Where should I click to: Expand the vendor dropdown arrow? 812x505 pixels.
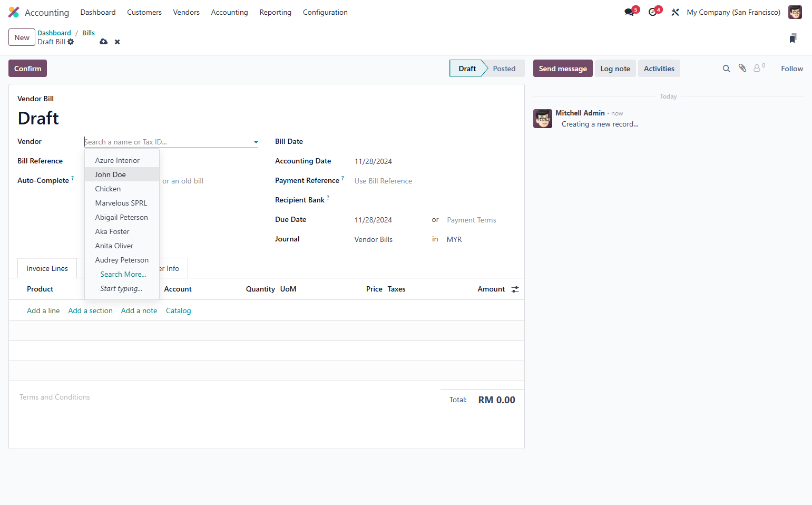(x=256, y=142)
